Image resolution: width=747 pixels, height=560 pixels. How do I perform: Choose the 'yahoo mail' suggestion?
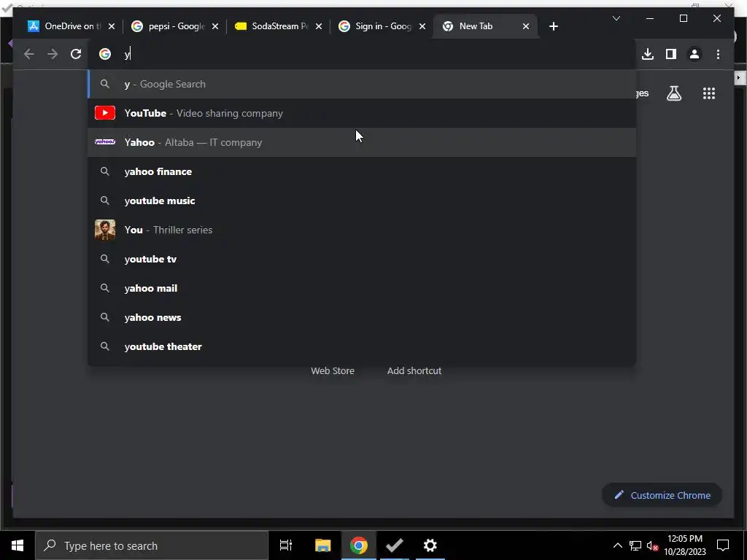pyautogui.click(x=362, y=288)
